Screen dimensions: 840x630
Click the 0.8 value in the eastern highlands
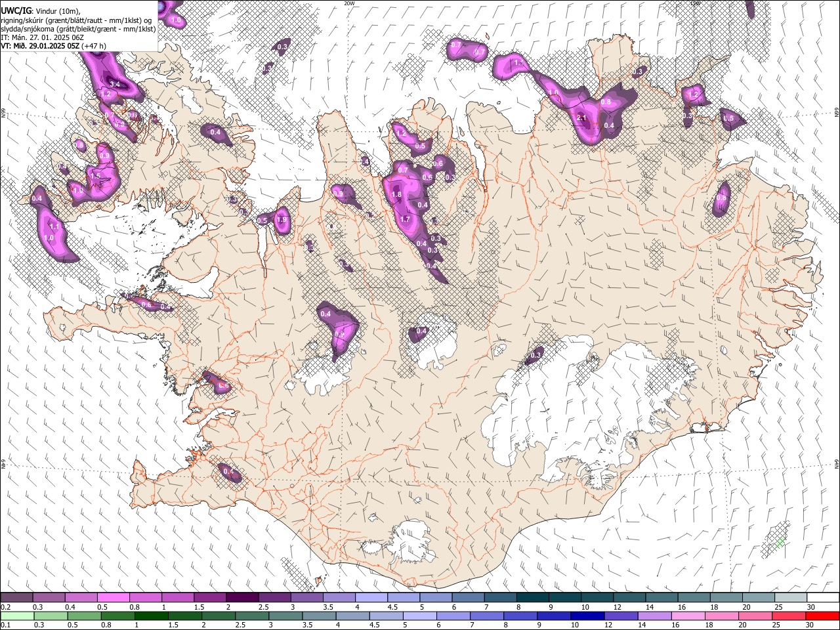coord(721,198)
